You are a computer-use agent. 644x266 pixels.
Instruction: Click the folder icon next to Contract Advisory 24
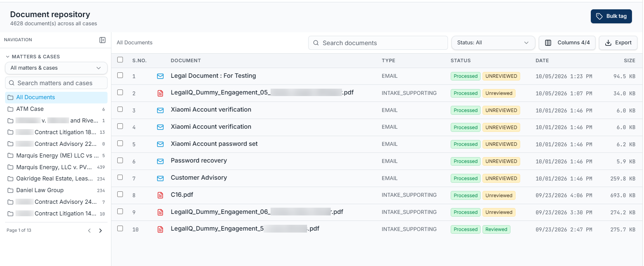[10, 202]
